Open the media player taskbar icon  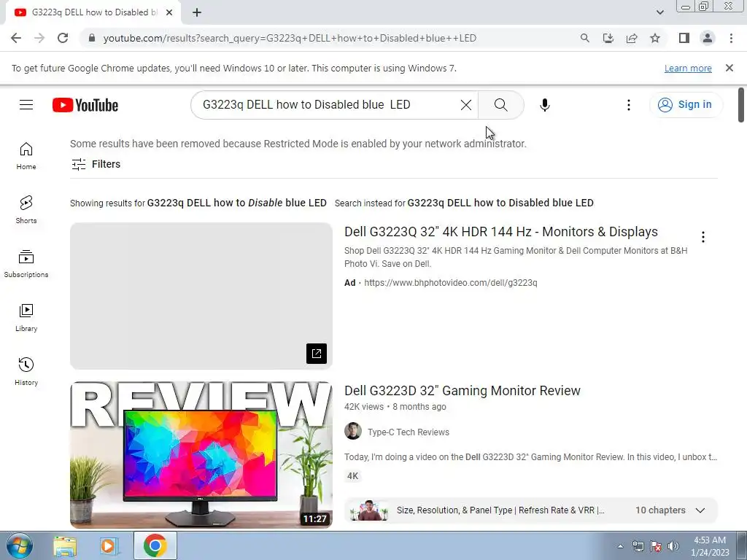108,545
